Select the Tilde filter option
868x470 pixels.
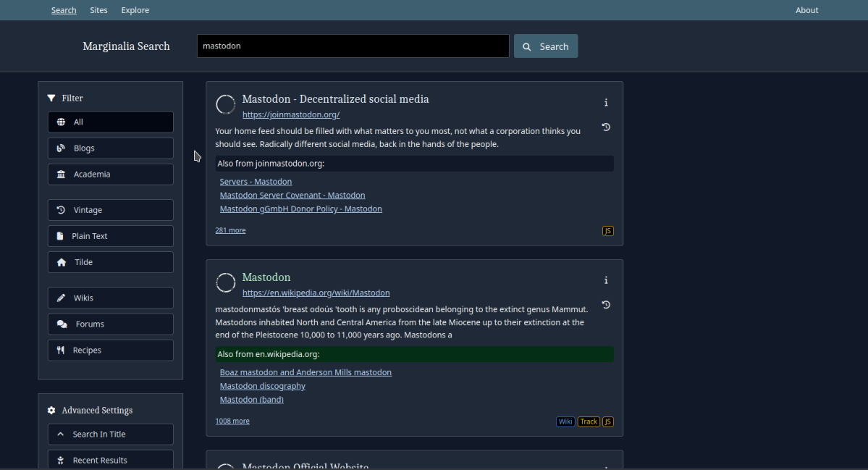point(111,262)
